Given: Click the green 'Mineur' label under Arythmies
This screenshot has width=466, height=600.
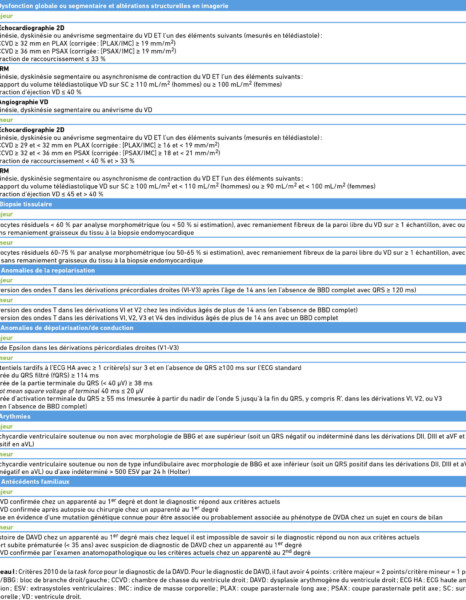Looking at the screenshot, I should tap(7, 454).
